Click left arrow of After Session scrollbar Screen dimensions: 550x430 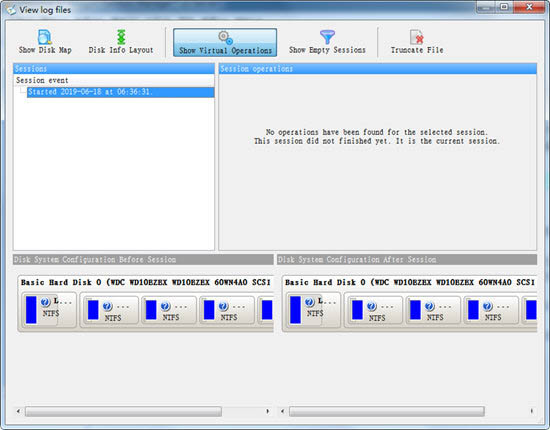(282, 411)
